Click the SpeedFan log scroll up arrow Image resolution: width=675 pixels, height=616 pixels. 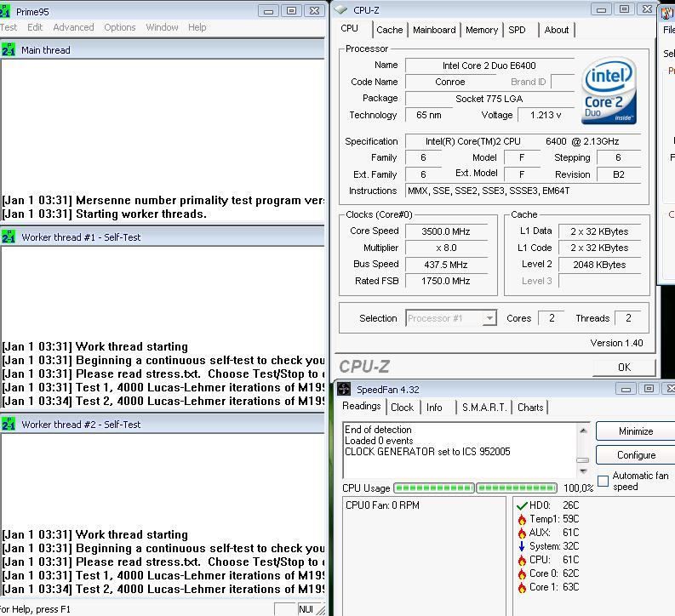click(x=583, y=431)
